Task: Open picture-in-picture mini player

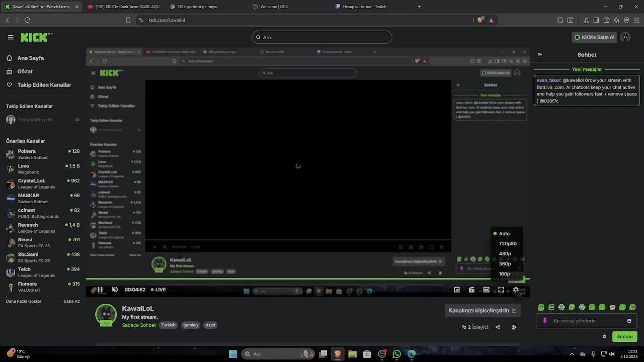Action: (457, 290)
